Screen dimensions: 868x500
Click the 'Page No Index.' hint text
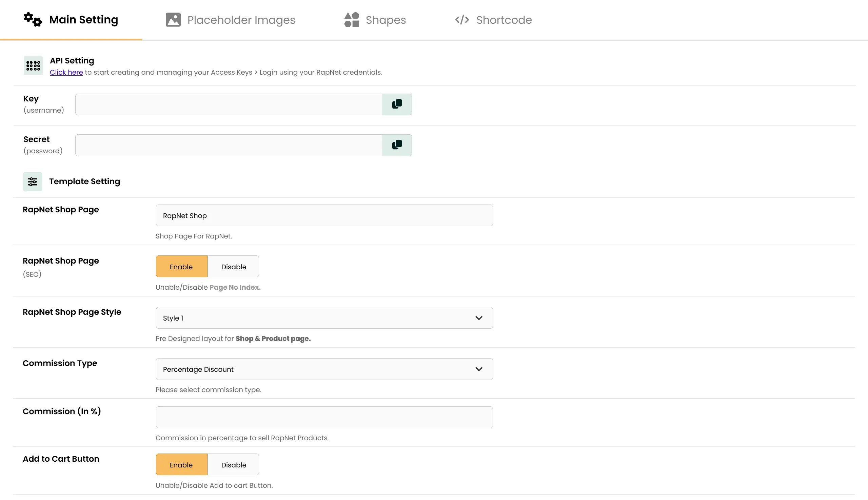pos(235,287)
